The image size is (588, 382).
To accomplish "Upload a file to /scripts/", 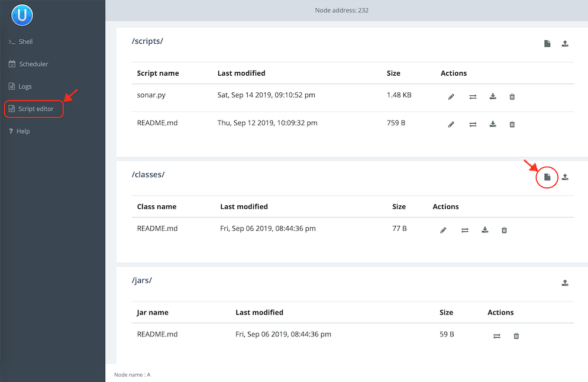I will [565, 44].
